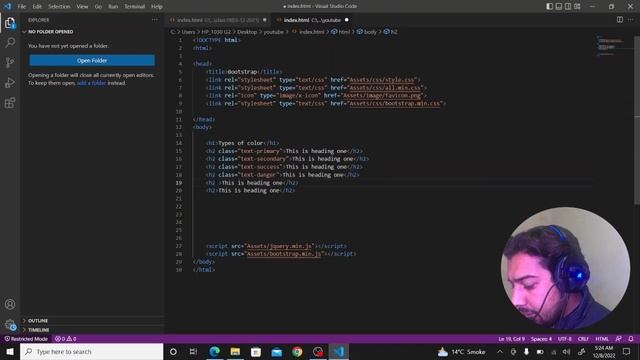Open the View menu

82,7
